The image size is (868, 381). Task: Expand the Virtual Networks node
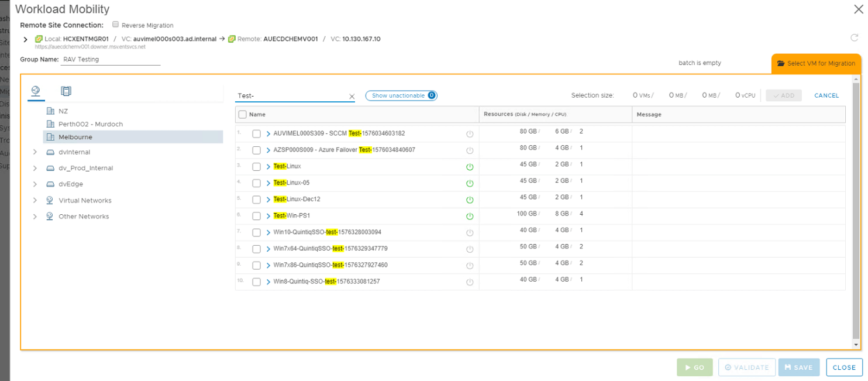tap(35, 200)
